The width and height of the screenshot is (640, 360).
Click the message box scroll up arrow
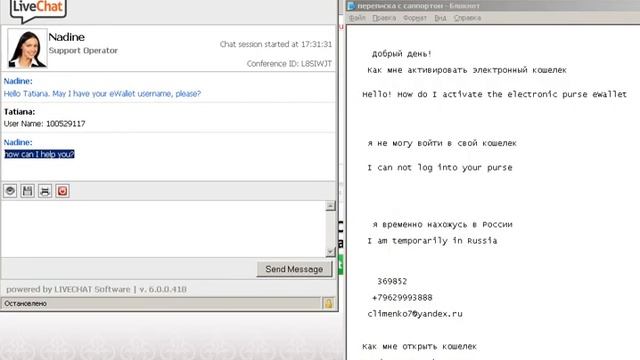pos(331,206)
